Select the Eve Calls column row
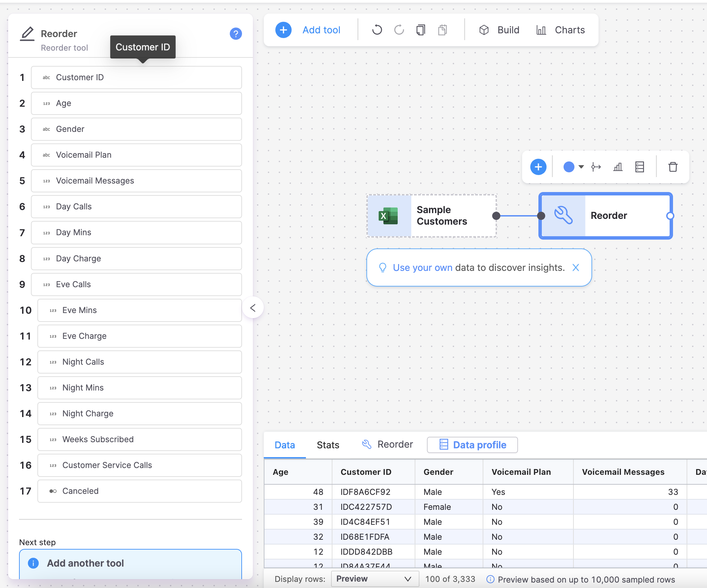 coord(136,284)
